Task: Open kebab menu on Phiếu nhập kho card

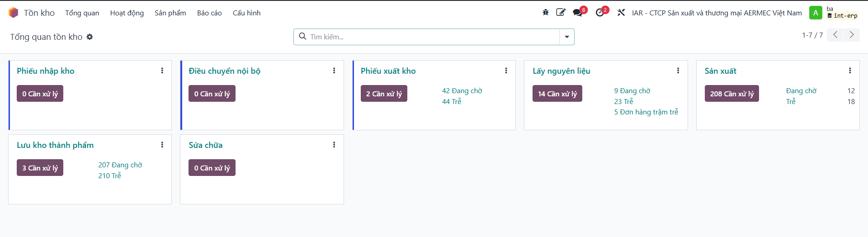Action: point(162,71)
